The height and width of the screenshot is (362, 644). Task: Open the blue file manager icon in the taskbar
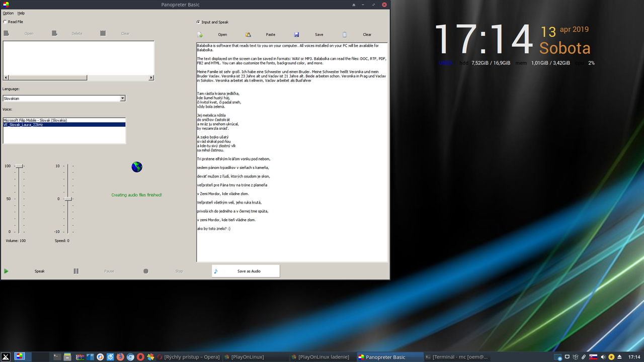91,357
